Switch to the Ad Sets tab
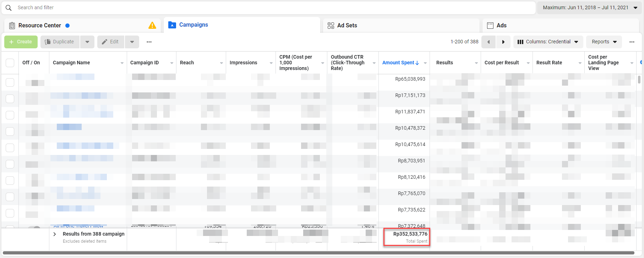Screen dimensions: 644x258 347,26
